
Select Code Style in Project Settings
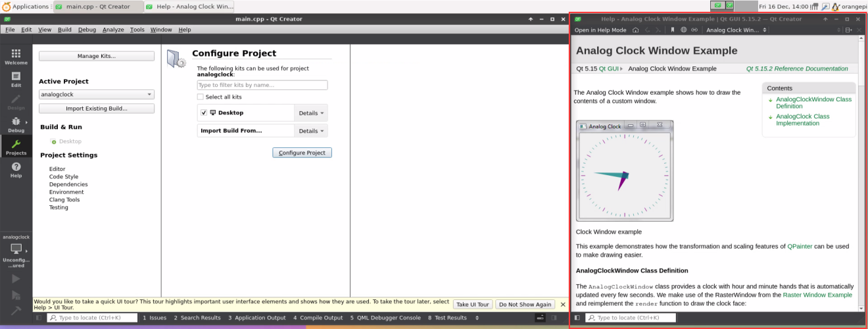click(64, 177)
